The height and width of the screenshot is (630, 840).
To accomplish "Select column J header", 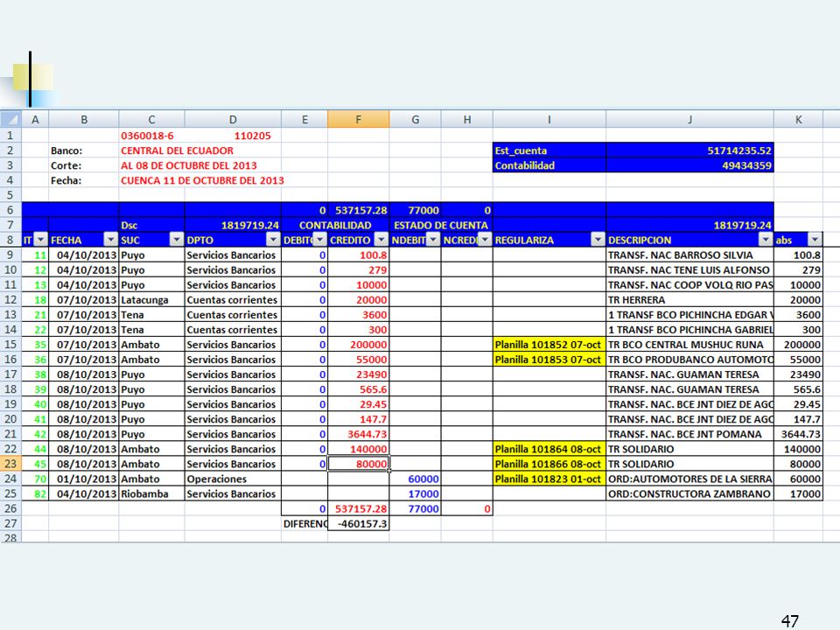I will pos(690,120).
